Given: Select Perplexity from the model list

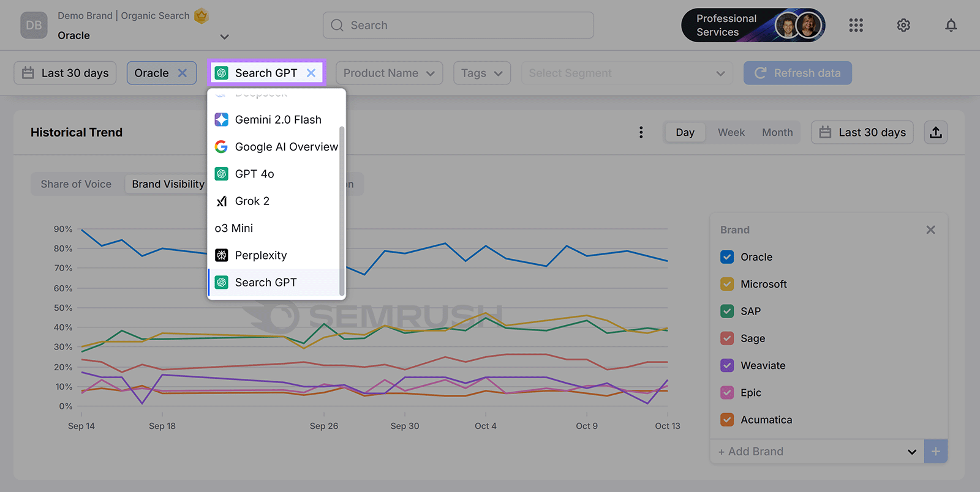Looking at the screenshot, I should 261,255.
